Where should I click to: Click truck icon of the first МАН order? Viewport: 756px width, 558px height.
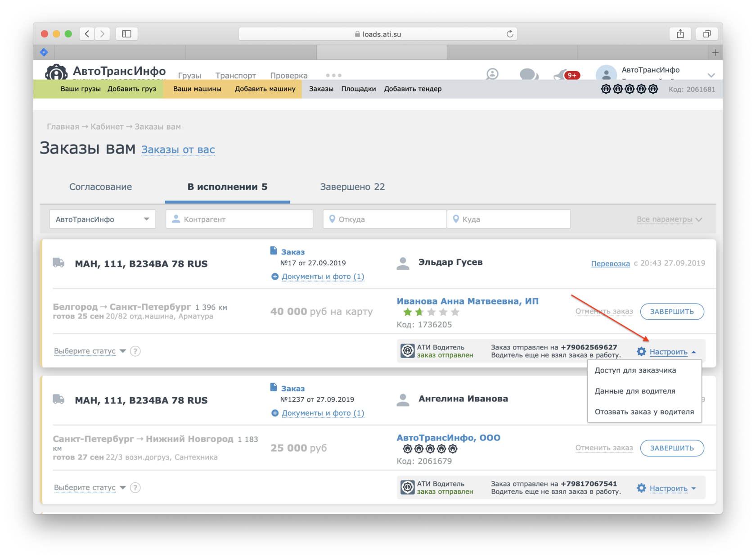59,263
